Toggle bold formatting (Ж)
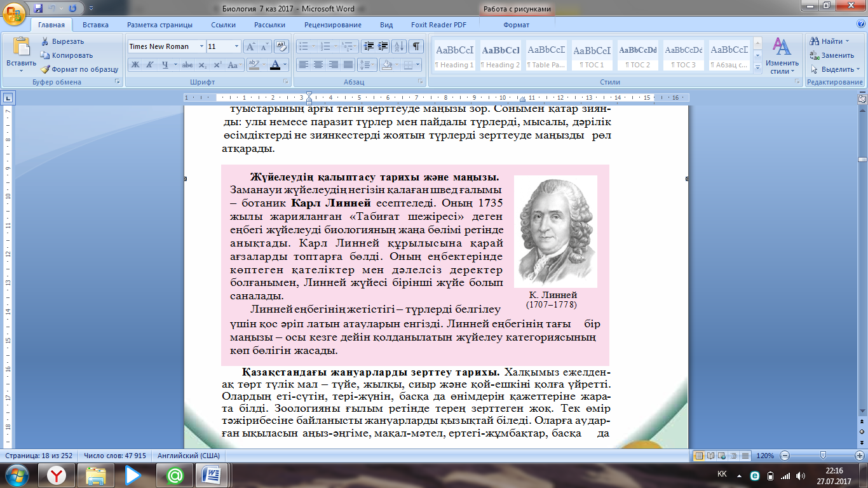868x488 pixels. [135, 65]
